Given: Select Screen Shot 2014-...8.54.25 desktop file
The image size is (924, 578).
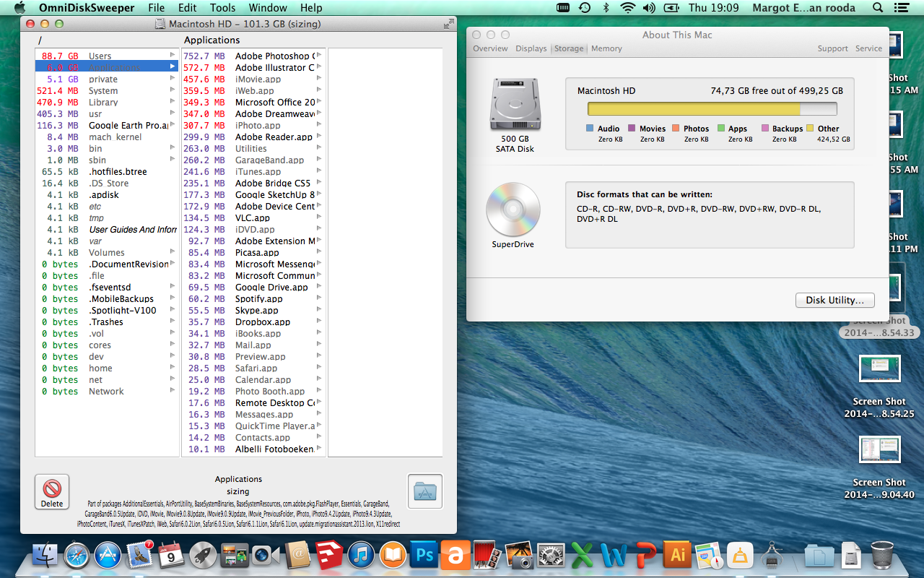Looking at the screenshot, I should point(879,387).
